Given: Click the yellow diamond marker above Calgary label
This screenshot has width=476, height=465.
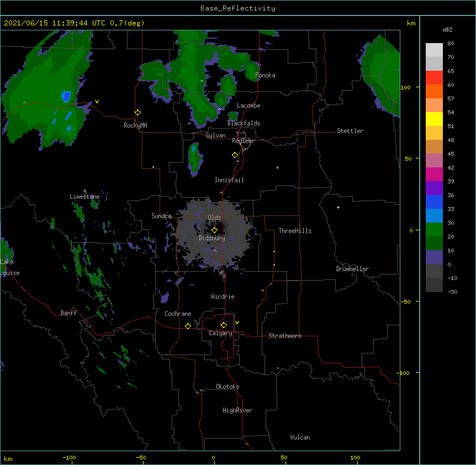Looking at the screenshot, I should coord(224,325).
